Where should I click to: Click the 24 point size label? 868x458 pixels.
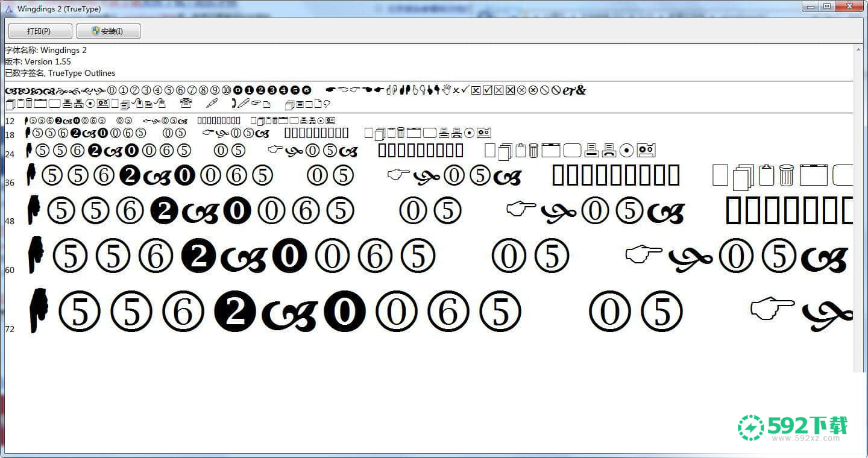pyautogui.click(x=10, y=154)
